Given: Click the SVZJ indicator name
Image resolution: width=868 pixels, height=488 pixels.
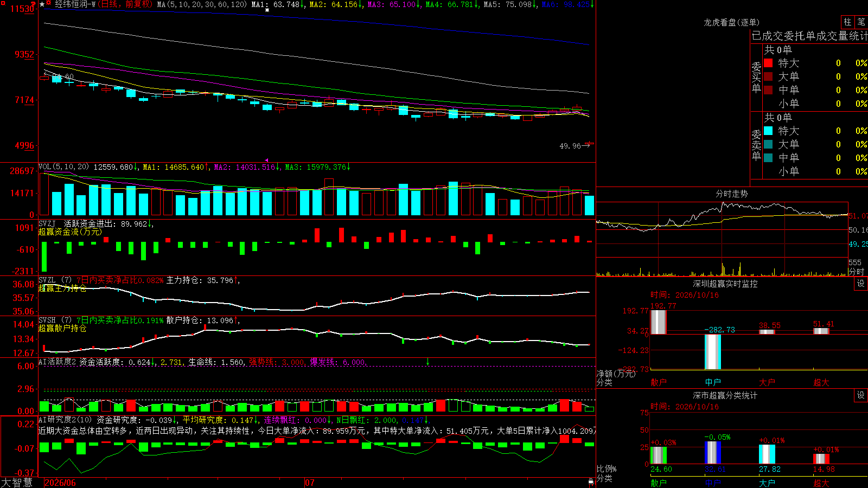Looking at the screenshot, I should (47, 223).
